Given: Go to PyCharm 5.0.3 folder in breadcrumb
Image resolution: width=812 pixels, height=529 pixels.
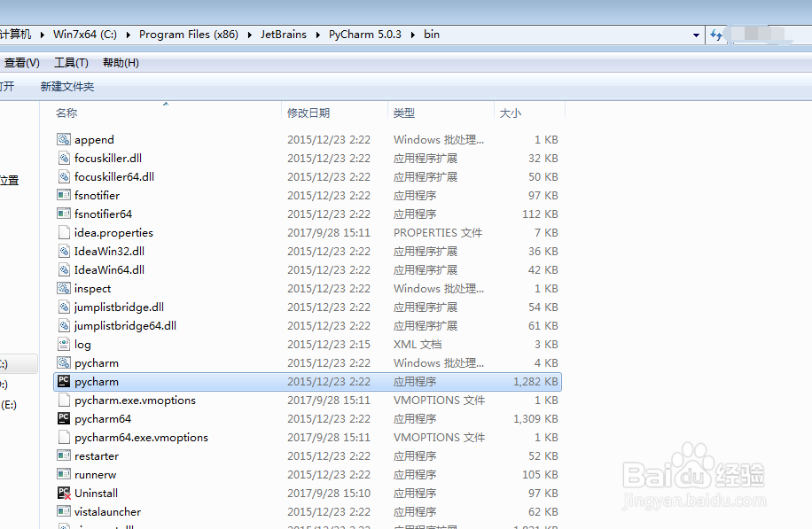Looking at the screenshot, I should (x=365, y=35).
